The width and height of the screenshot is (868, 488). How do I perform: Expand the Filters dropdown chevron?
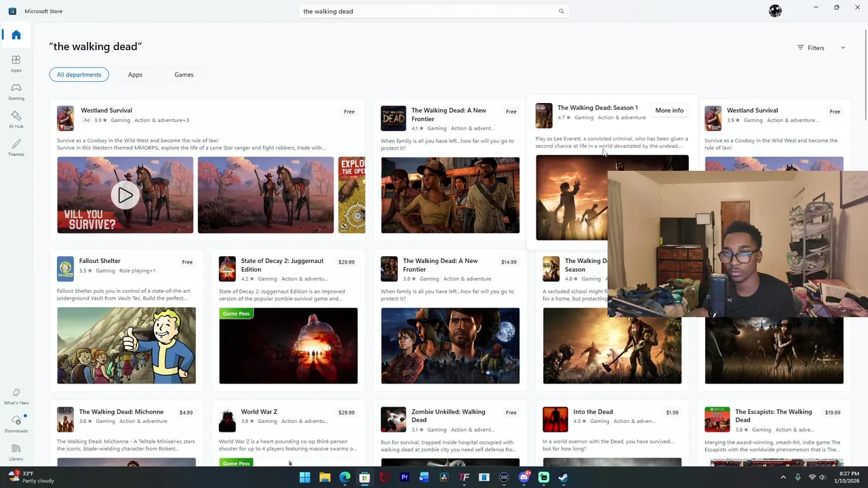tap(843, 48)
